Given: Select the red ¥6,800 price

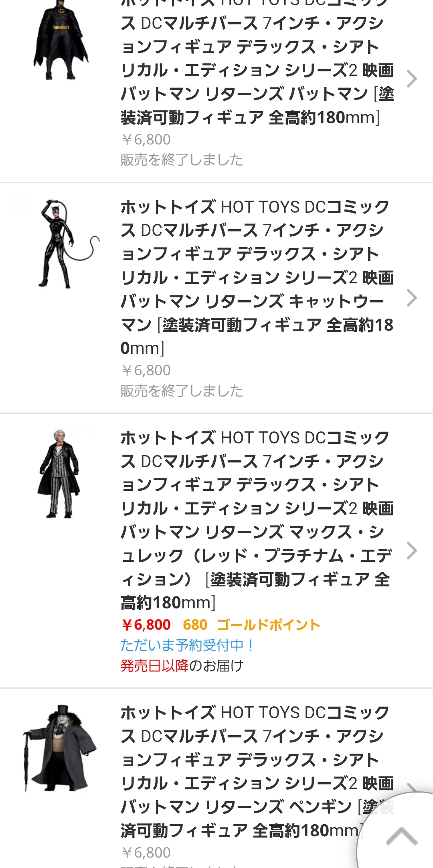Looking at the screenshot, I should pos(146,625).
